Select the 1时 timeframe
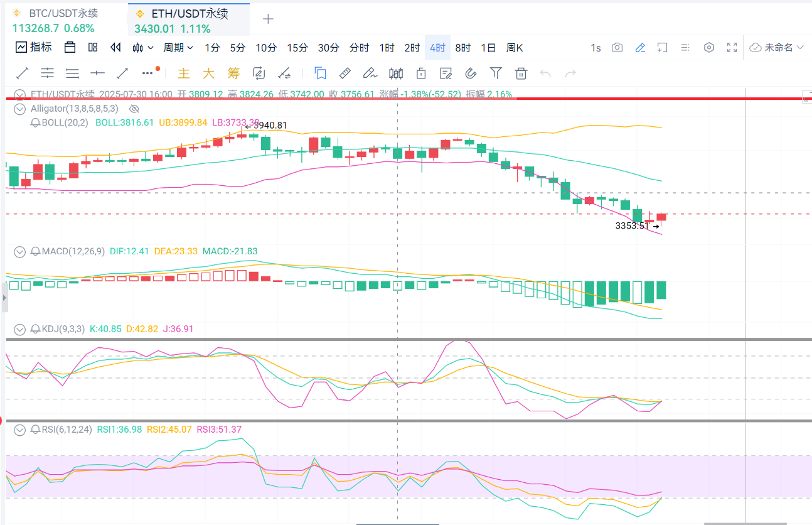This screenshot has height=525, width=812. pos(387,48)
